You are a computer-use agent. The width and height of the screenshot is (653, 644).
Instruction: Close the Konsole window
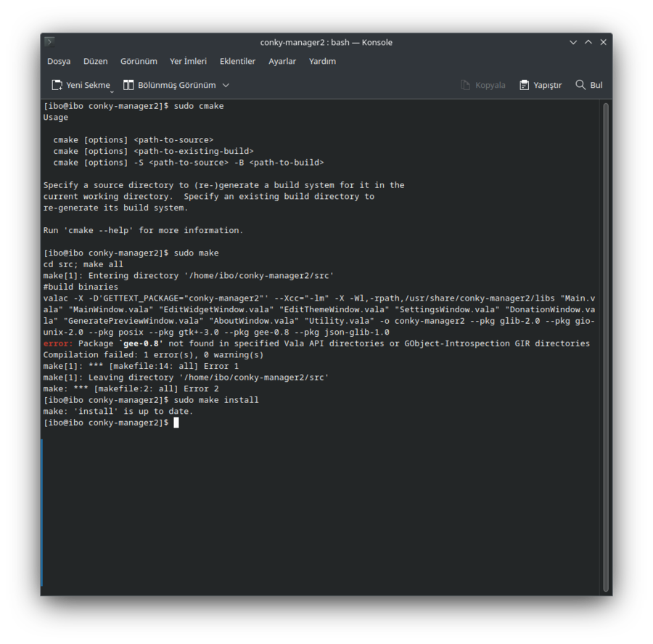[x=604, y=42]
